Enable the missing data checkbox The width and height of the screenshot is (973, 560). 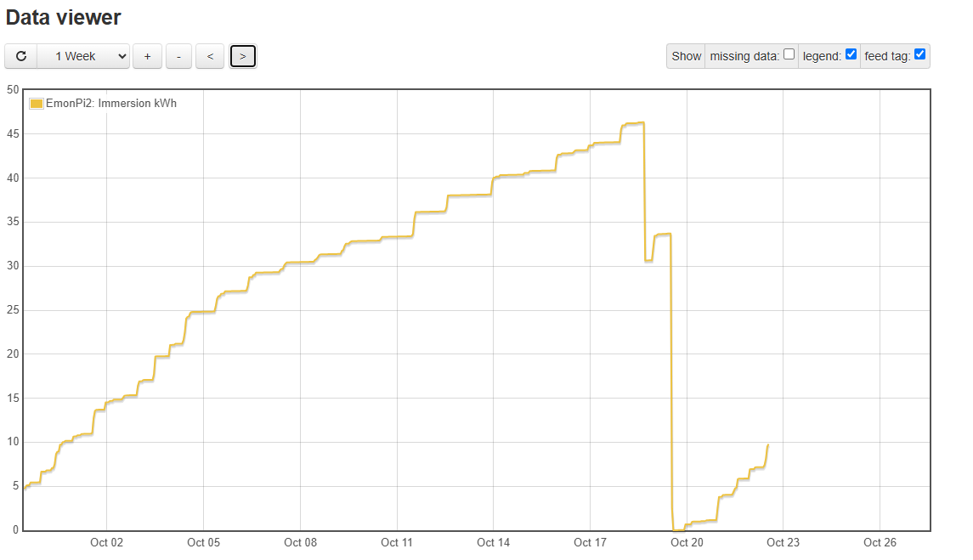pyautogui.click(x=789, y=54)
